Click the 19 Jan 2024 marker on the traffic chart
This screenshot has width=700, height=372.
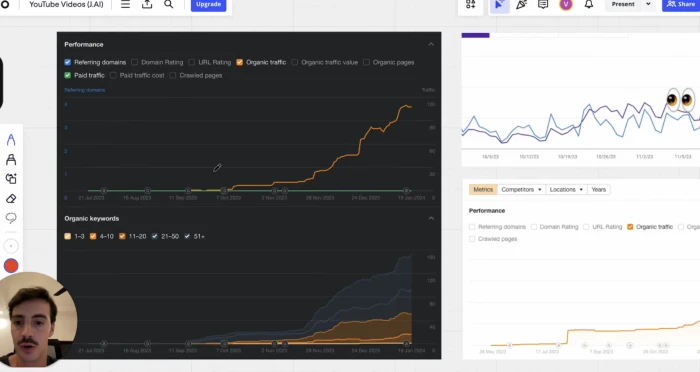click(x=406, y=191)
